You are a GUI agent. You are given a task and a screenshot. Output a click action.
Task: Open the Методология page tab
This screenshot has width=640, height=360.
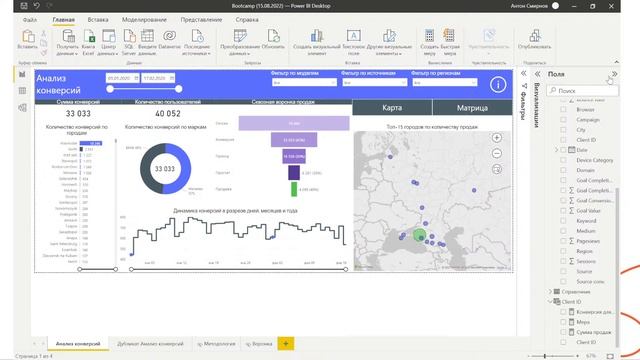216,344
